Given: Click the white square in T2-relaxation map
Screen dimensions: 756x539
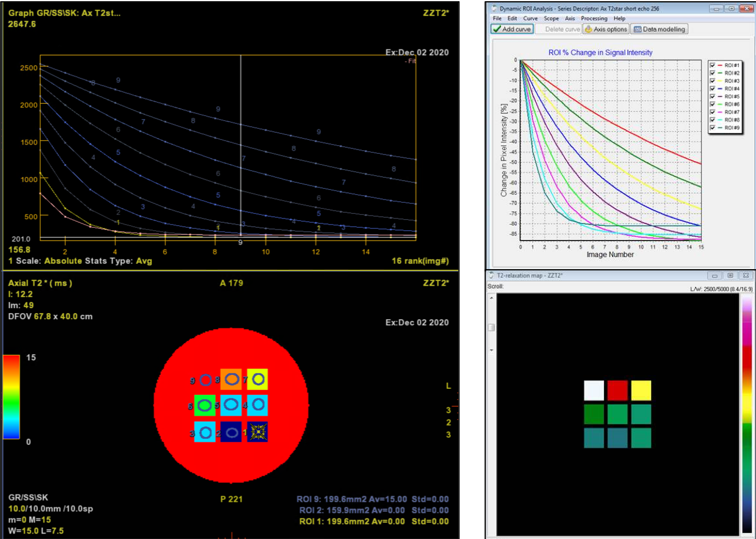Looking at the screenshot, I should click(594, 390).
